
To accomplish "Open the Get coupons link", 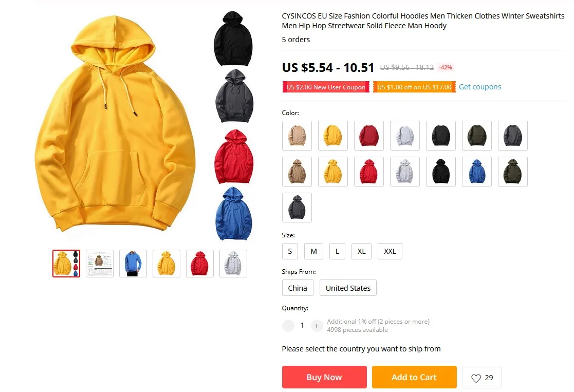I will 480,87.
